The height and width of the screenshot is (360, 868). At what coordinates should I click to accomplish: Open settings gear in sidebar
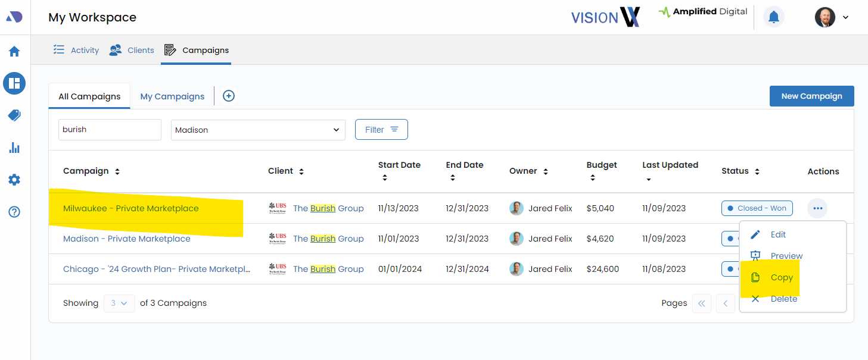click(x=14, y=180)
